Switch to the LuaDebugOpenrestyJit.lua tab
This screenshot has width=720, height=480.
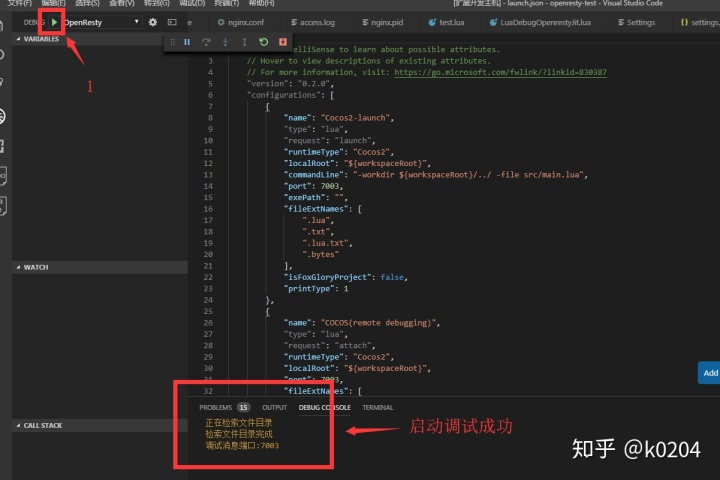tap(545, 22)
